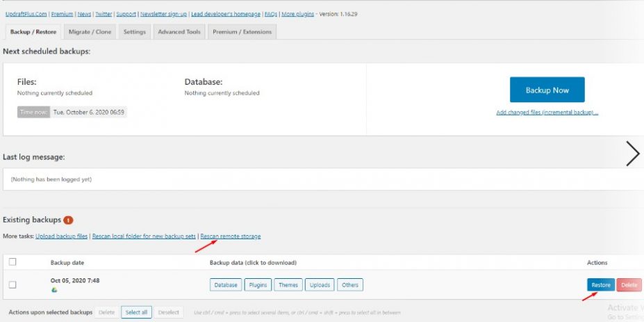
Task: Click the 'Backup date' column header
Action: pyautogui.click(x=67, y=262)
